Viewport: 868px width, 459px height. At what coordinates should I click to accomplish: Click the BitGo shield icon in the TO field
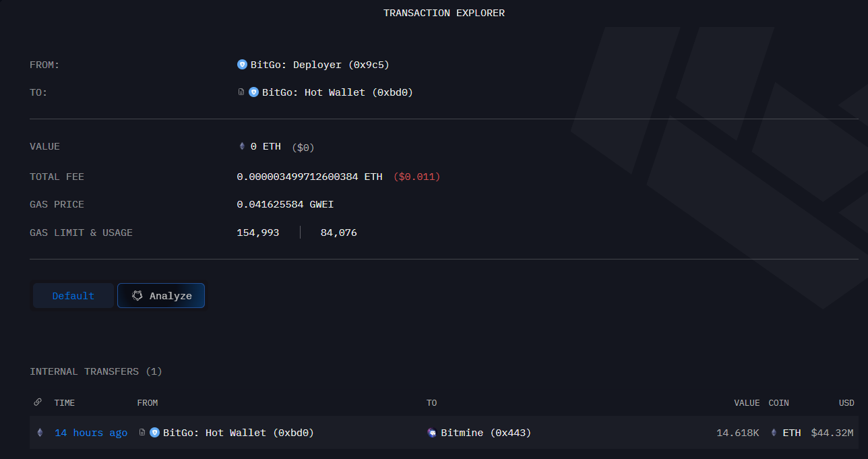pyautogui.click(x=253, y=92)
